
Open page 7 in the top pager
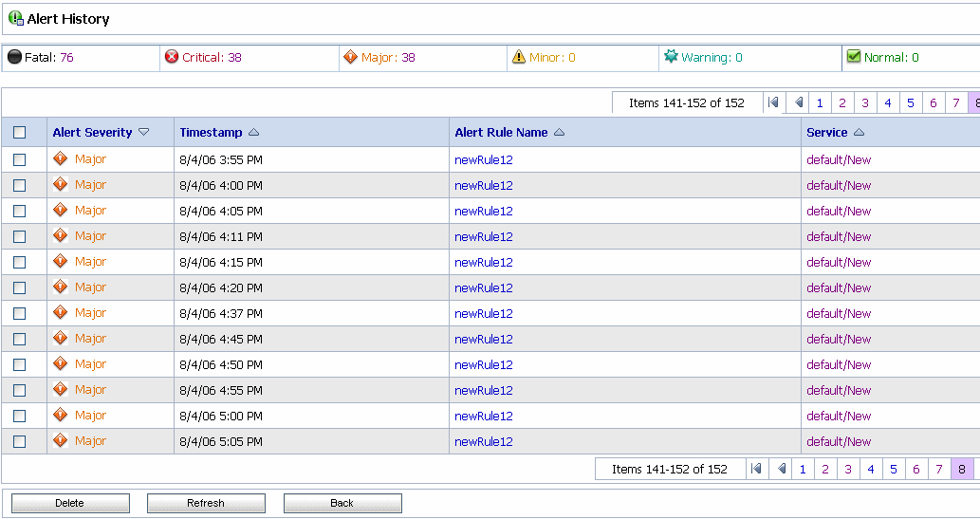pyautogui.click(x=956, y=103)
